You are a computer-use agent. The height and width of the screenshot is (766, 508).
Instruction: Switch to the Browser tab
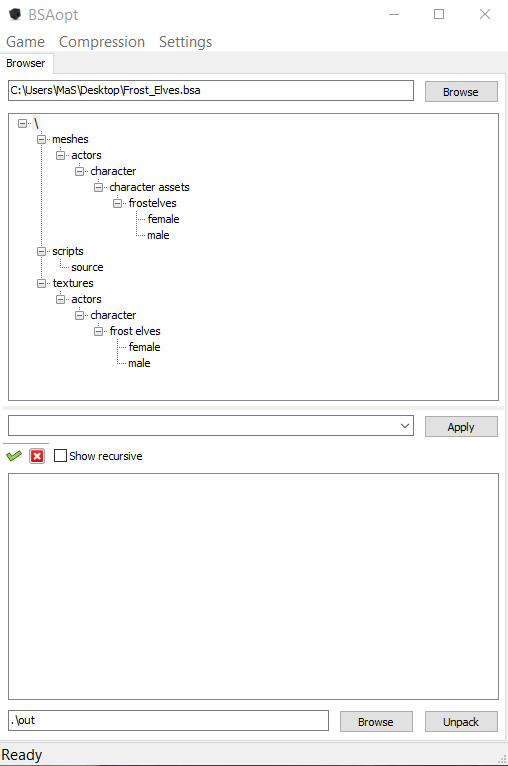tap(26, 63)
